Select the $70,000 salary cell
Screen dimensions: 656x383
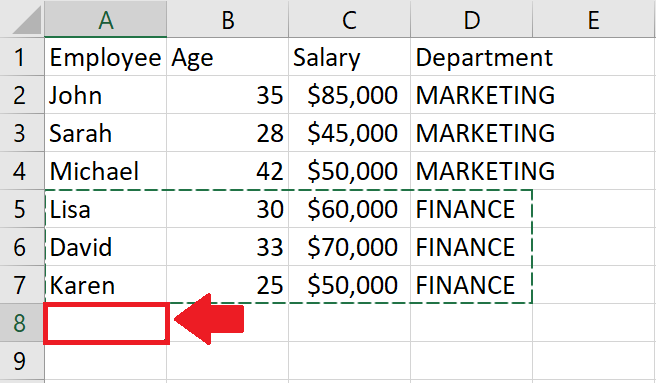[349, 247]
